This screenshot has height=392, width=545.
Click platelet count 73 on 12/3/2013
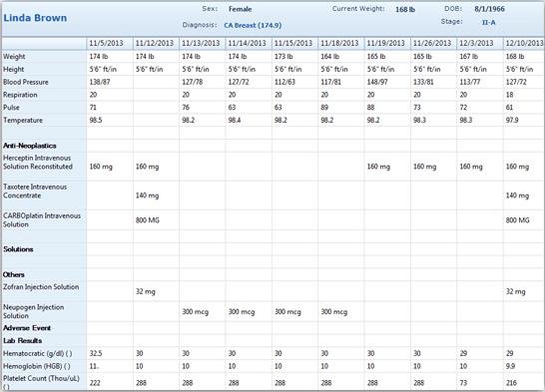[463, 383]
